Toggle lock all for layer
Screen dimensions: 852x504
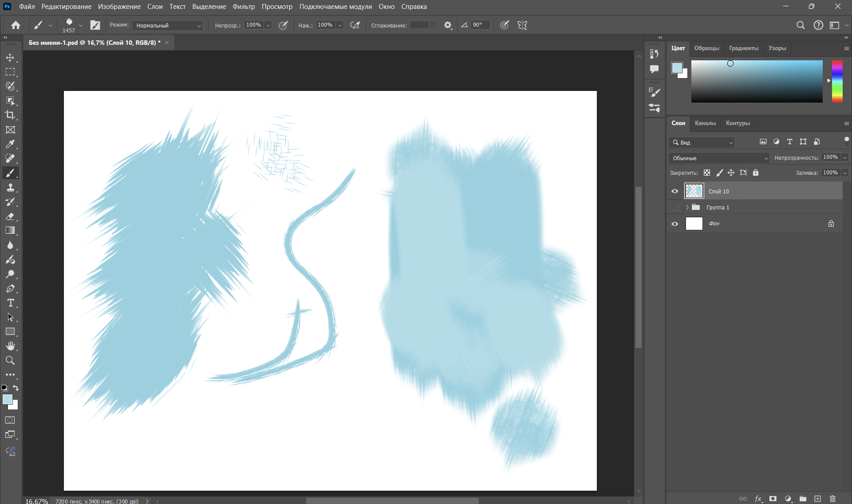coord(756,173)
